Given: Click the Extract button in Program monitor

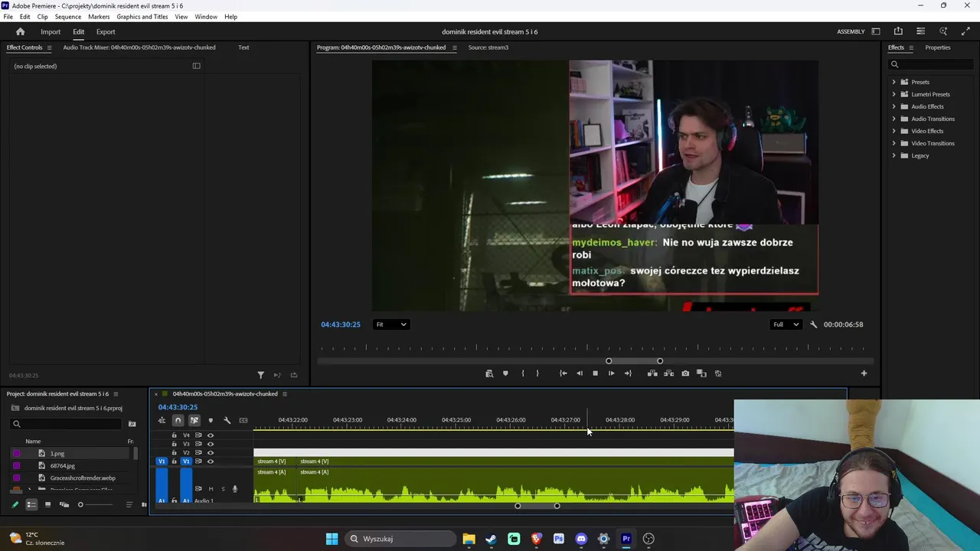Looking at the screenshot, I should (x=668, y=373).
